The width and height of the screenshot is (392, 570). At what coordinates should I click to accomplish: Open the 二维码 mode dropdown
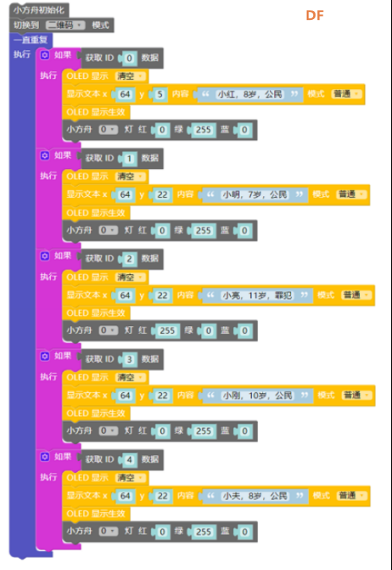pyautogui.click(x=65, y=25)
